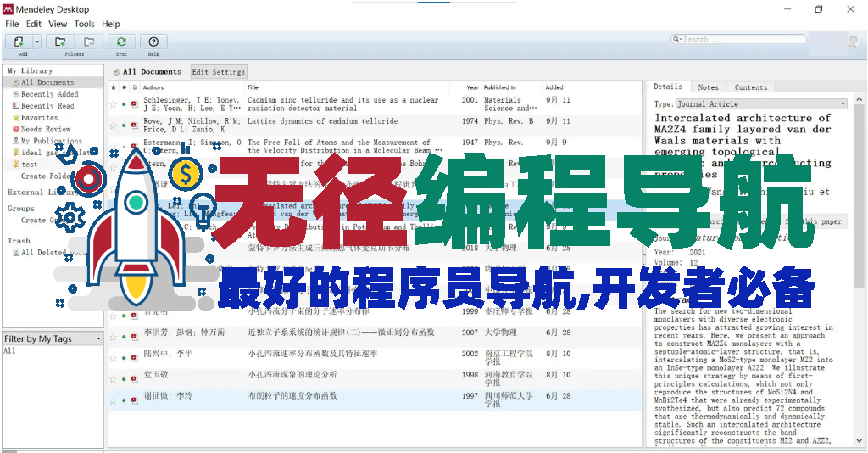The image size is (868, 453).
Task: Open the PDF icon in the 李洪芳 row
Action: point(135,337)
